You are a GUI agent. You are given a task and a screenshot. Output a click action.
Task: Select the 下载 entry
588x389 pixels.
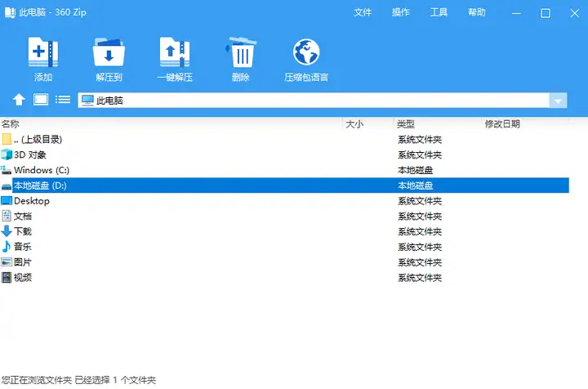(23, 231)
